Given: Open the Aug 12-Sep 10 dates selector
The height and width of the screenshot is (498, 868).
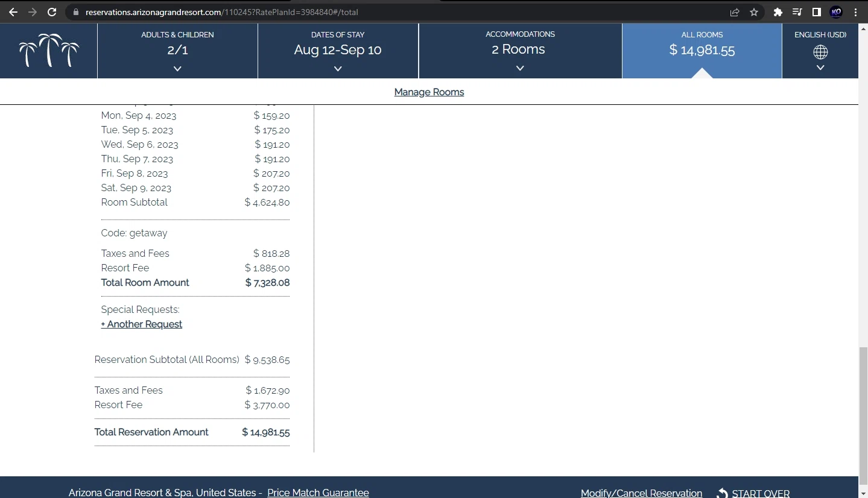Looking at the screenshot, I should pos(338,51).
